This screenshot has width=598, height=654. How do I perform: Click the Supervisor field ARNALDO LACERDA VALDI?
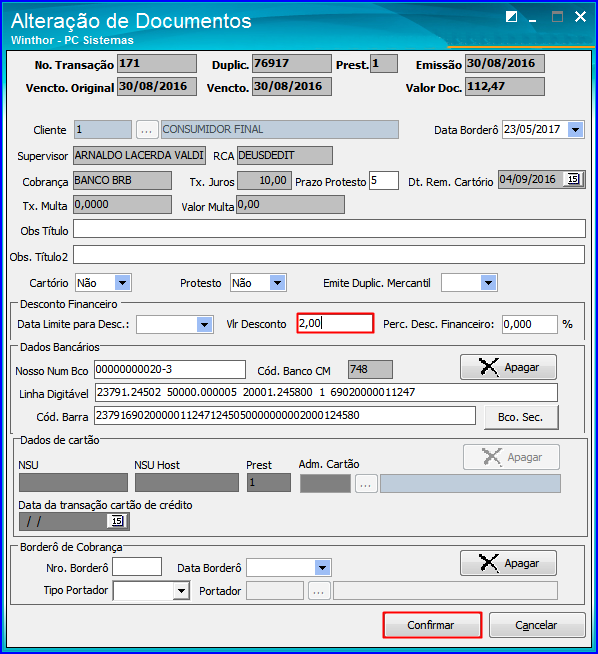[139, 155]
